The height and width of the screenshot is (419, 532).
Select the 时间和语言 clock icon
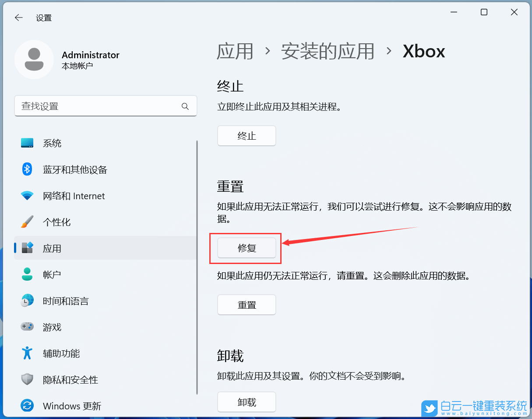(27, 301)
